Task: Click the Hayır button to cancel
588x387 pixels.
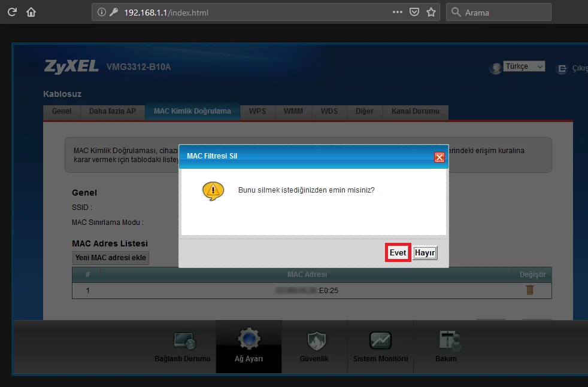Action: (425, 253)
